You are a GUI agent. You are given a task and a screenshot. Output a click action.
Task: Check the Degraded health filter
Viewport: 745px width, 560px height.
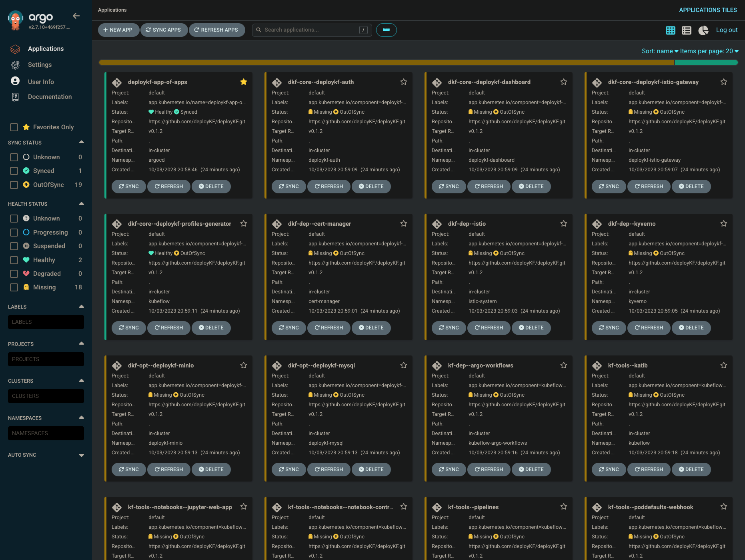(x=14, y=274)
